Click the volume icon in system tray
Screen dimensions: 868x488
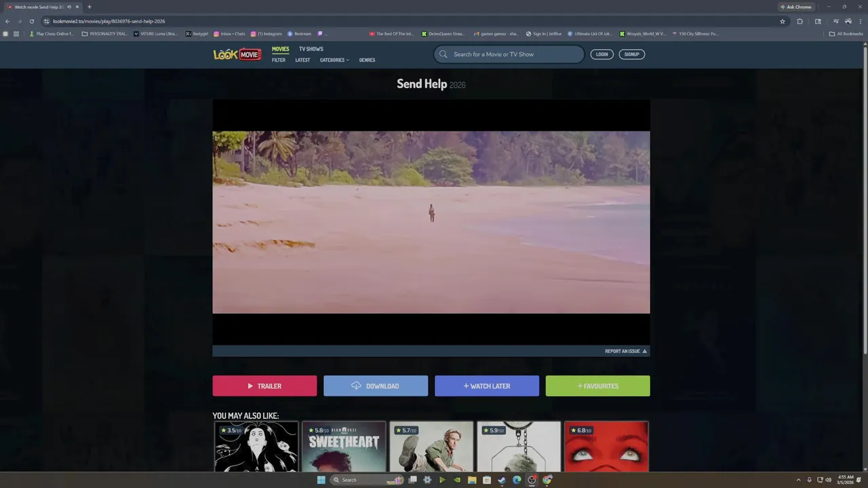point(828,480)
